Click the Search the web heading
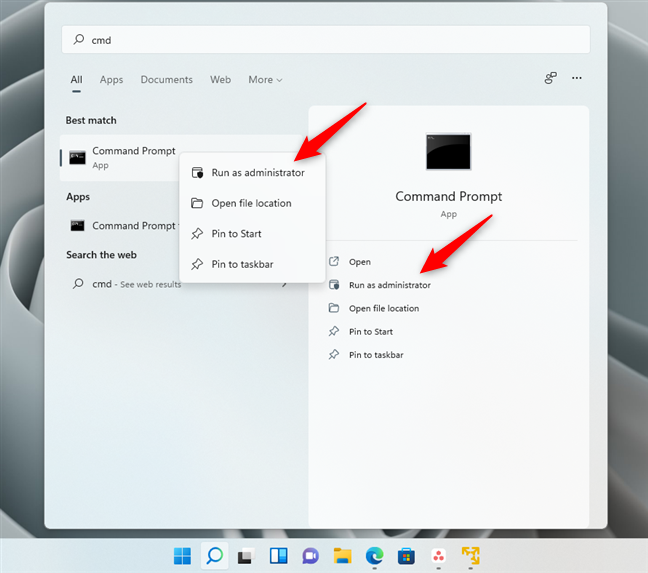The width and height of the screenshot is (648, 573). coord(101,255)
